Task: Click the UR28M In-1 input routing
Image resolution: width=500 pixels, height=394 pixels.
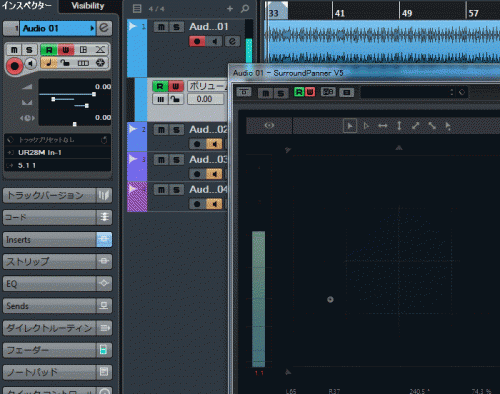Action: [x=57, y=152]
